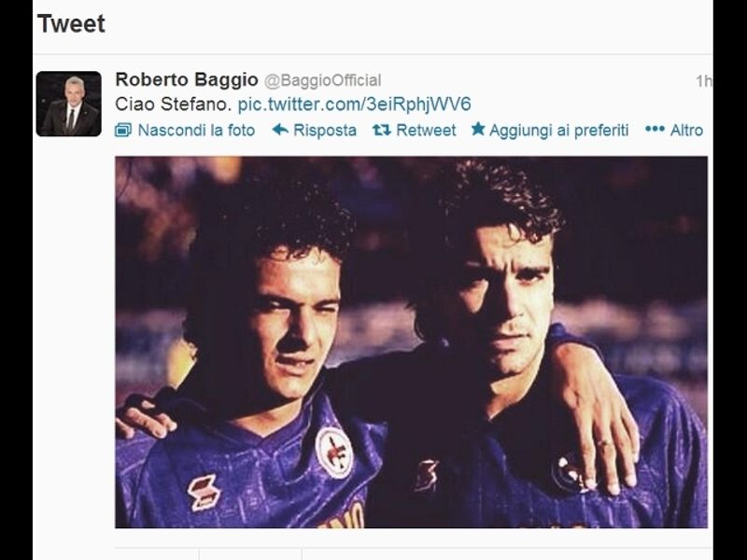The height and width of the screenshot is (560, 747).
Task: Click the 'Ciao Stefano.' tweet text
Action: point(174,105)
